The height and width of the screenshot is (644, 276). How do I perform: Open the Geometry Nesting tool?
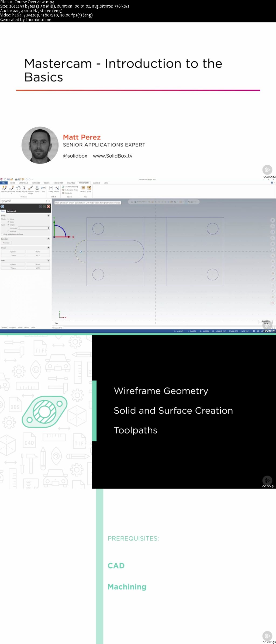click(x=70, y=187)
